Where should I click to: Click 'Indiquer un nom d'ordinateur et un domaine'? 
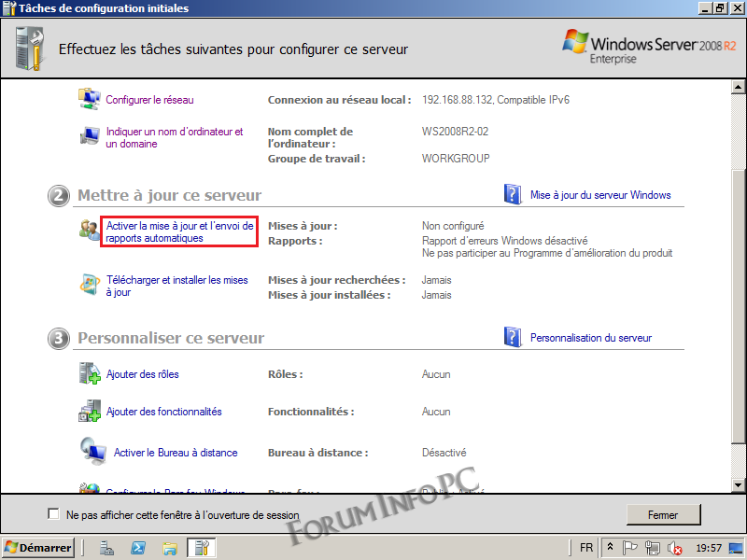click(x=175, y=137)
